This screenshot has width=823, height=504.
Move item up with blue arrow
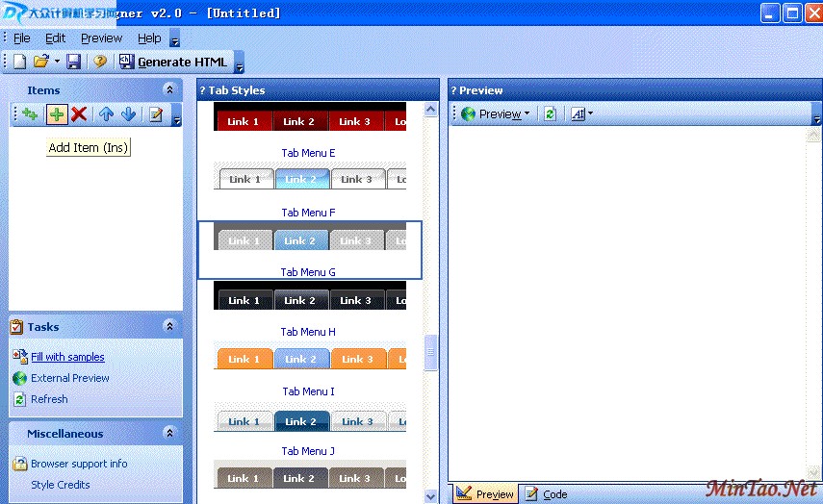click(x=107, y=114)
